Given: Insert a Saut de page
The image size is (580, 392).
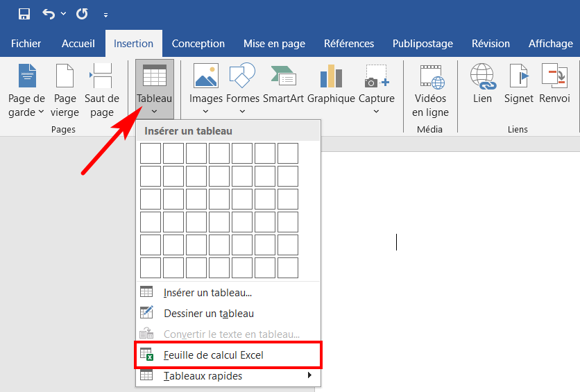Looking at the screenshot, I should (x=102, y=91).
